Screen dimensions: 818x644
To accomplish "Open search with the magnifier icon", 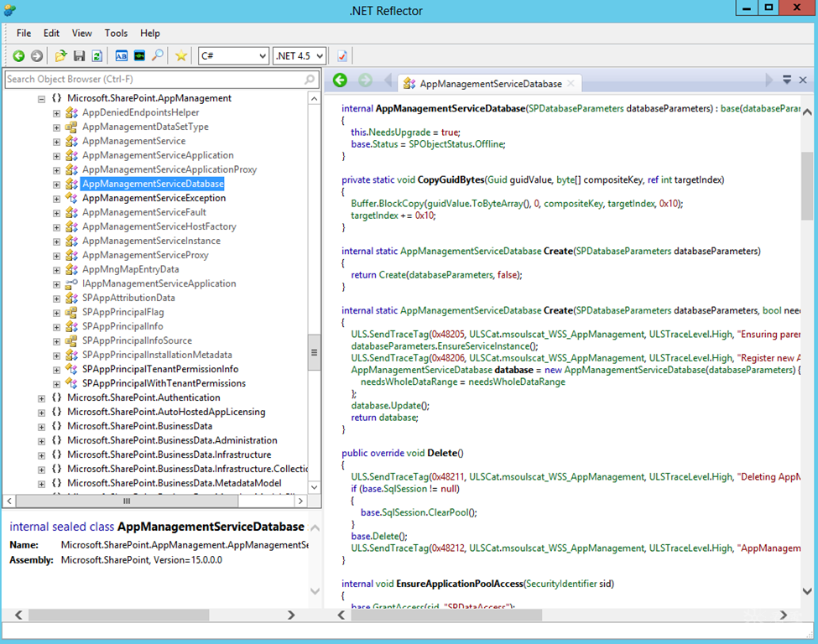I will [157, 56].
